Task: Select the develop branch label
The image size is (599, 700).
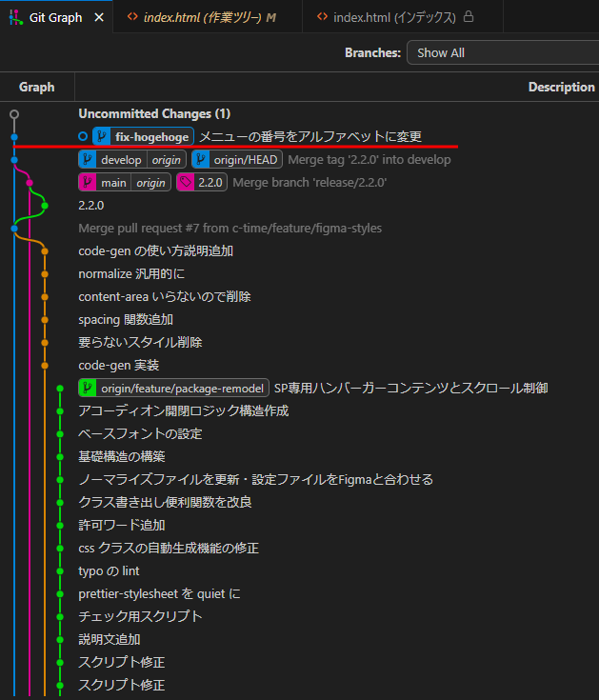Action: coord(121,159)
